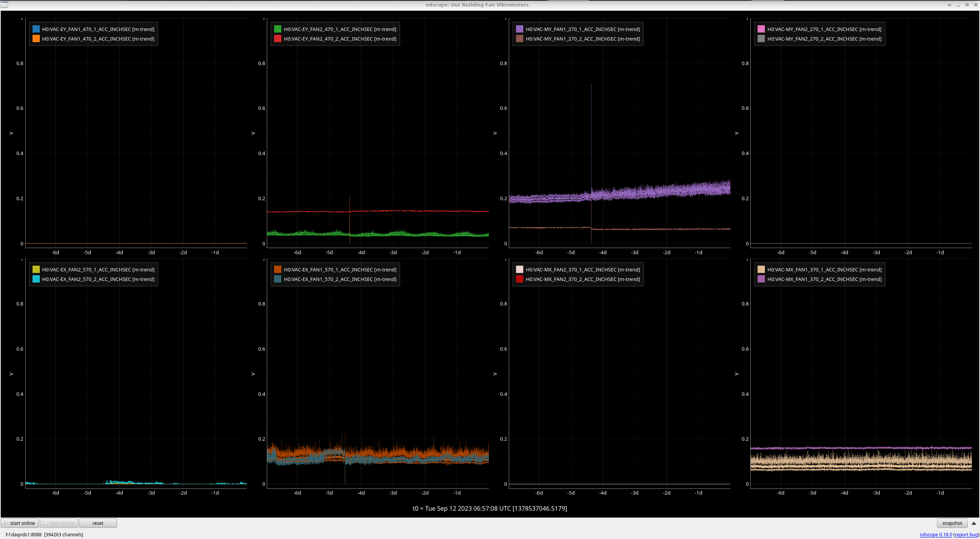The height and width of the screenshot is (539, 980).
Task: Click the stop online button
Action: click(x=59, y=523)
